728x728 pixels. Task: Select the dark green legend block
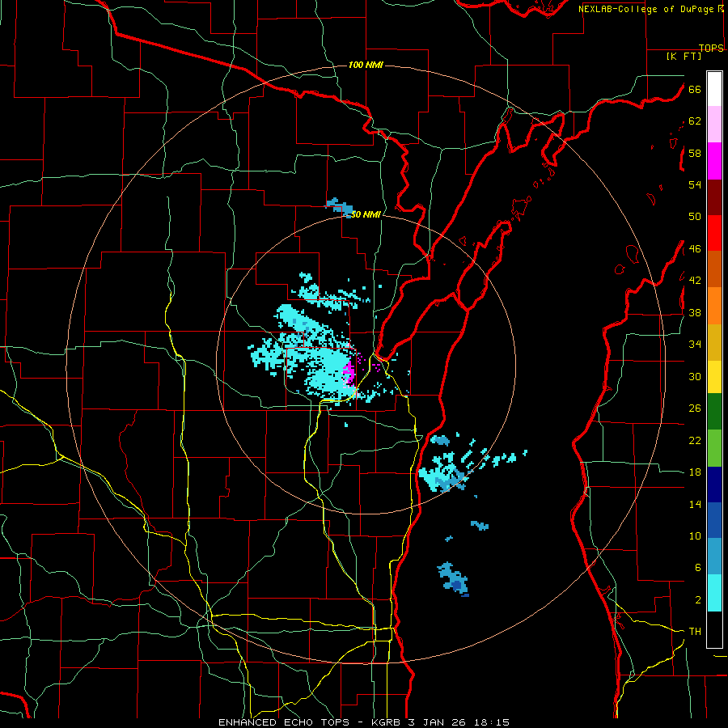pos(714,412)
